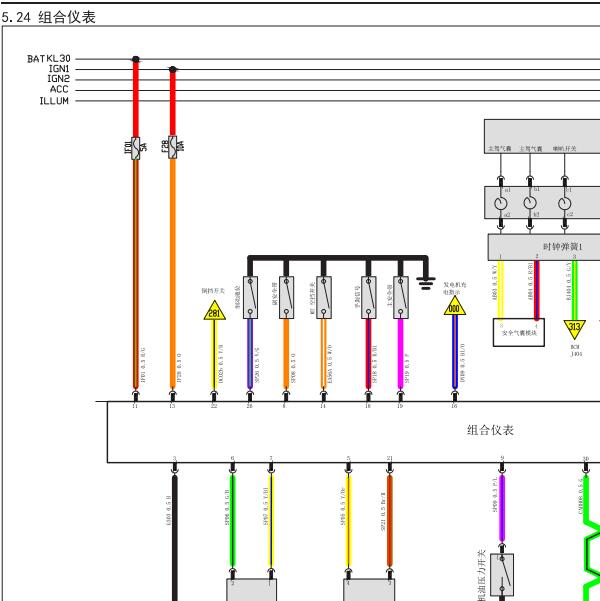Image resolution: width=600 pixels, height=601 pixels.
Task: Click the BATKL30 power rail label
Action: point(49,59)
